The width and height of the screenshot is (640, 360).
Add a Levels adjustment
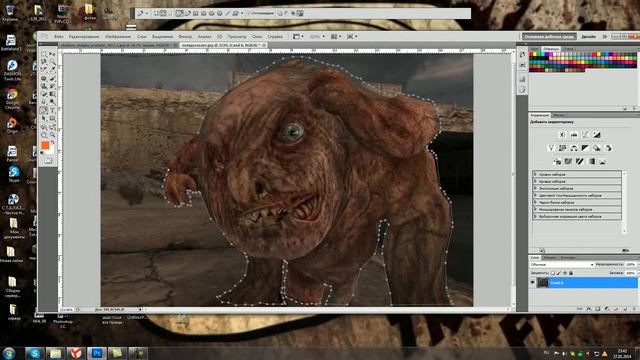pos(574,135)
